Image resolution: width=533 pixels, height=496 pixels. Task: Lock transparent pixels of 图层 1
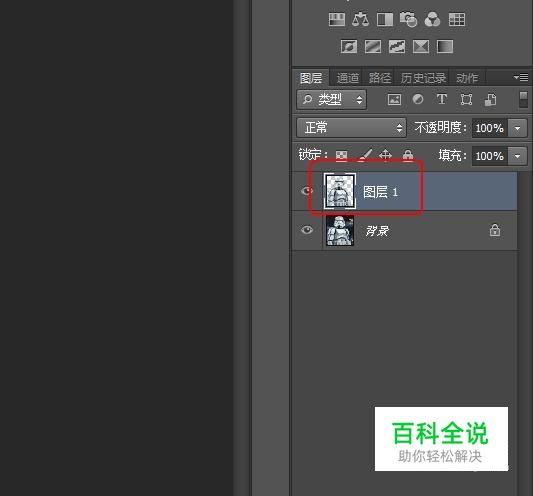coord(341,155)
